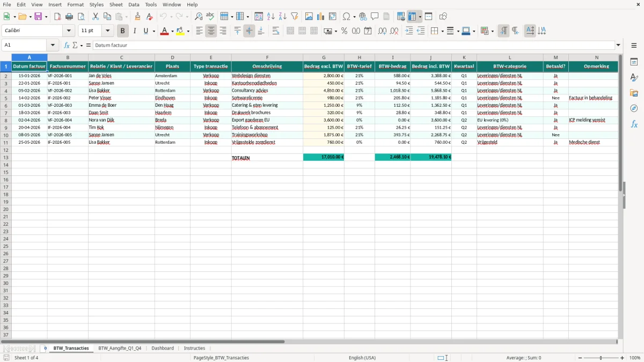Click the Format as Date icon
Image resolution: width=644 pixels, height=362 pixels.
[x=368, y=31]
